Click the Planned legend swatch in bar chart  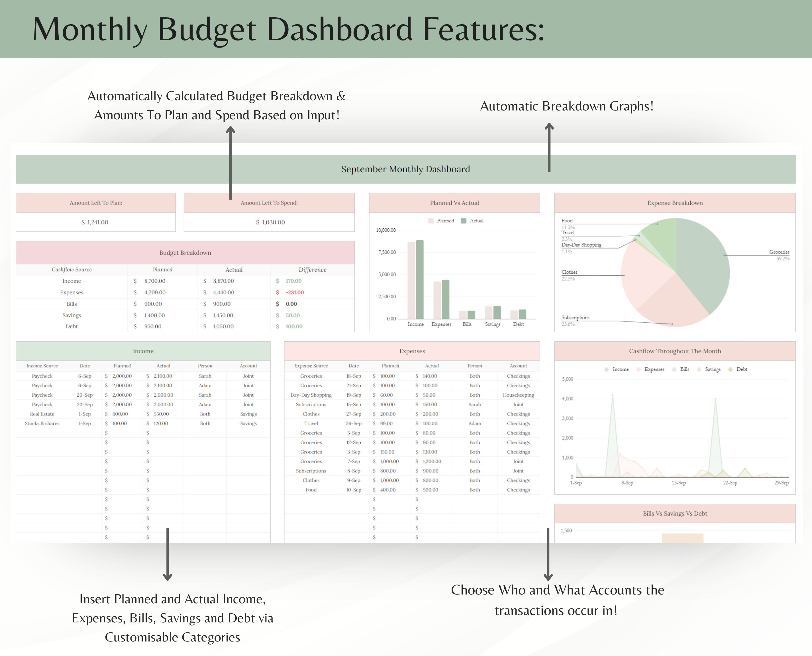[431, 221]
